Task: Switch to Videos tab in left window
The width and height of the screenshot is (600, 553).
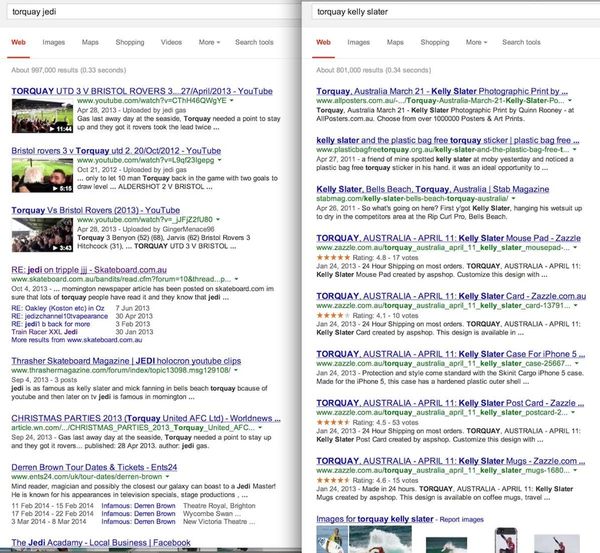Action: 171,42
